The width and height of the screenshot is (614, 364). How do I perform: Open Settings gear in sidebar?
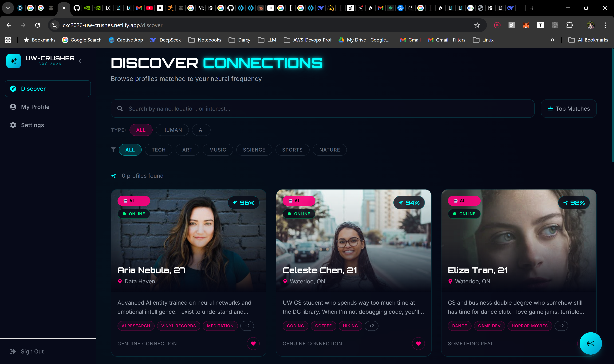pyautogui.click(x=13, y=125)
